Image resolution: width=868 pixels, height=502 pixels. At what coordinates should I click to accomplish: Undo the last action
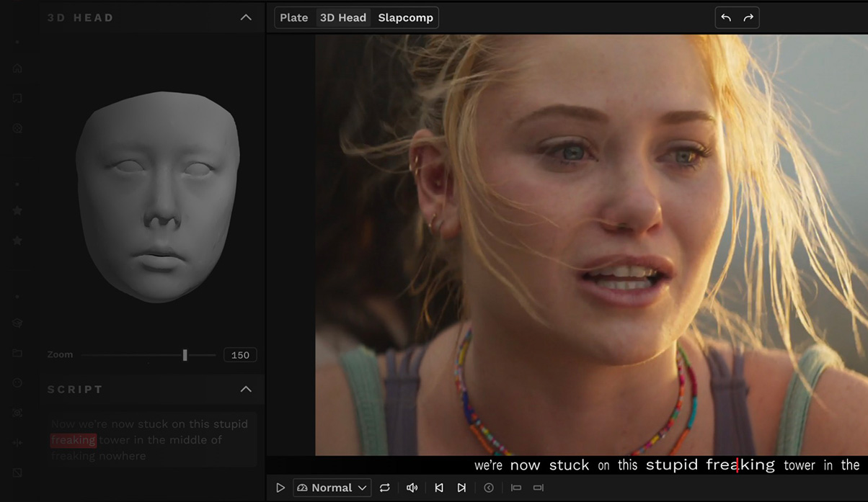tap(726, 18)
